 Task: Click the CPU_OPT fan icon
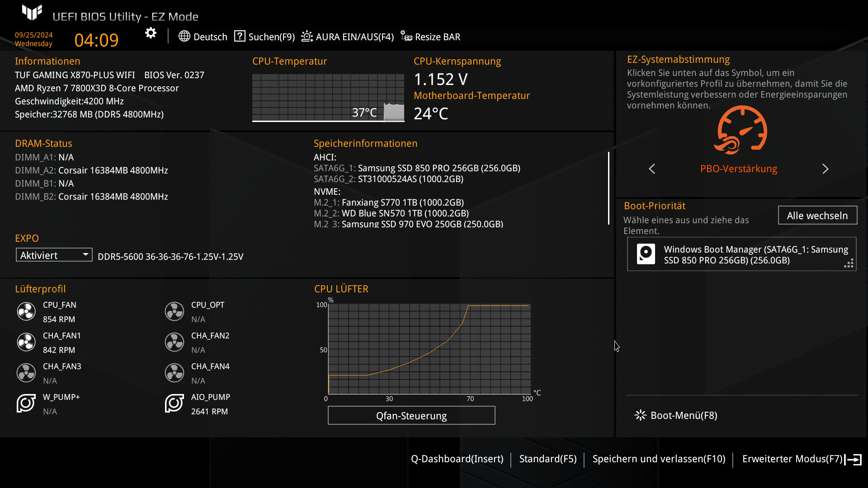pos(174,311)
